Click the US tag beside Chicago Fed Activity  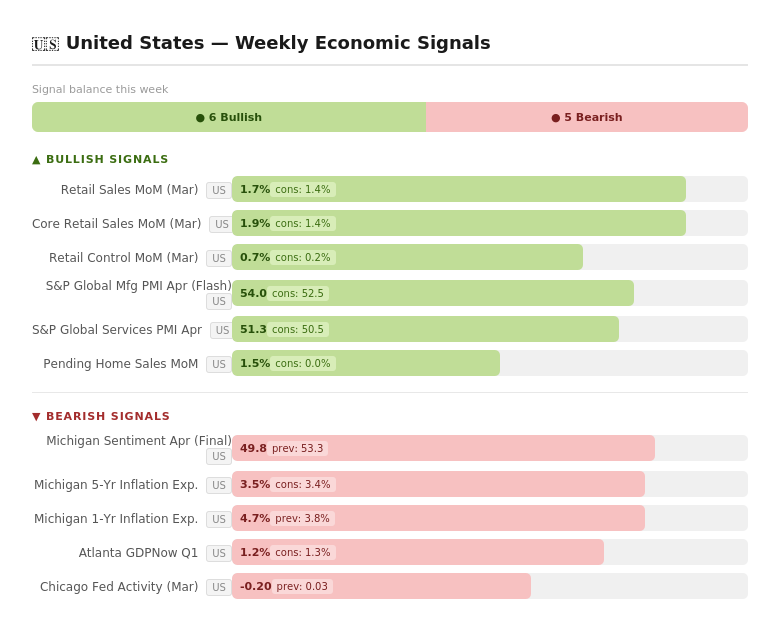(x=219, y=587)
